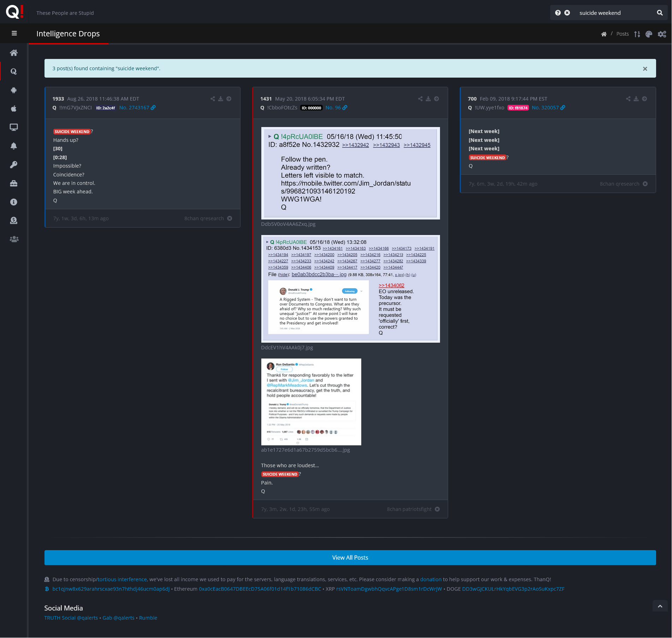672x638 pixels.
Task: Open the Rumble link
Action: (x=148, y=618)
